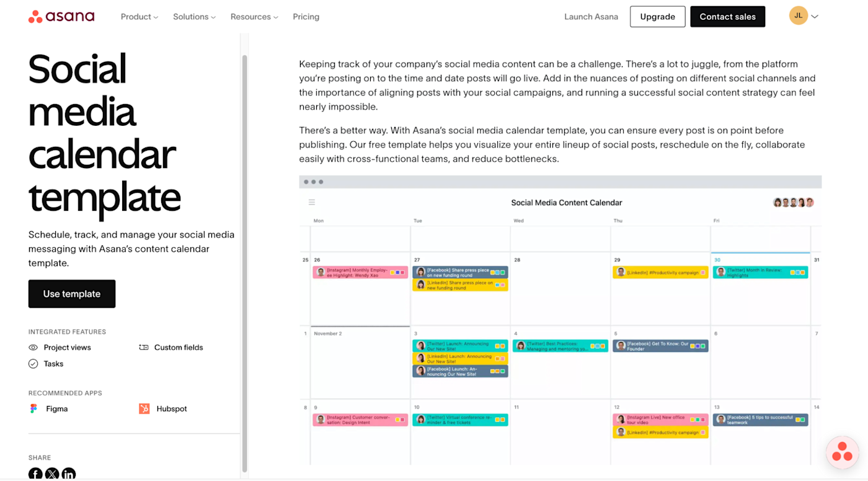Open the Product menu
The height and width of the screenshot is (481, 868).
139,17
